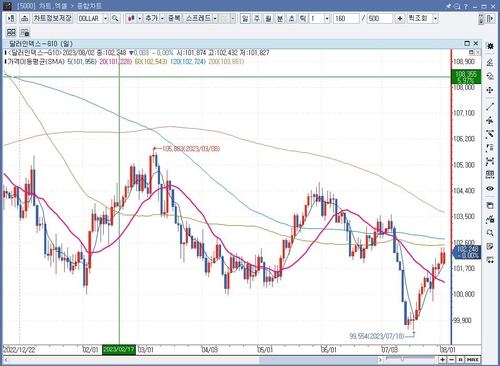Click the 스프레드 button
The image size is (500, 366).
coord(198,19)
